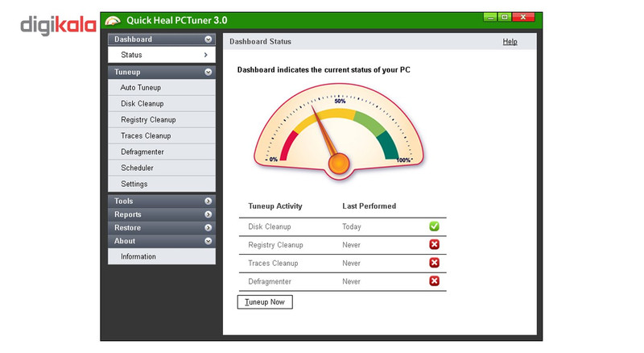
Task: Click green check icon for Disk Cleanup
Action: (x=434, y=226)
